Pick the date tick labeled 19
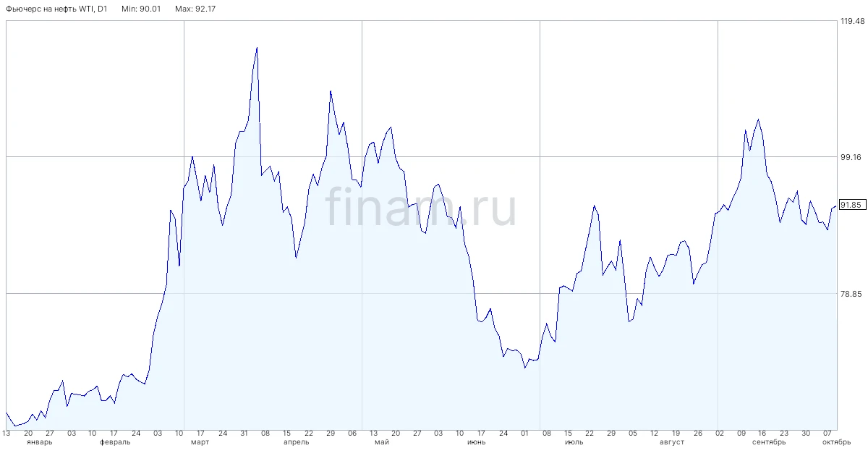Image resolution: width=868 pixels, height=456 pixels. coord(676,433)
